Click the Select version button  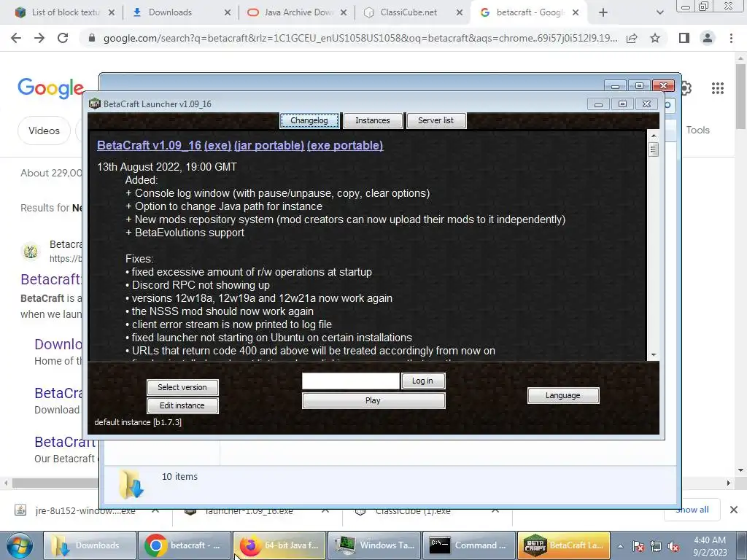[182, 387]
